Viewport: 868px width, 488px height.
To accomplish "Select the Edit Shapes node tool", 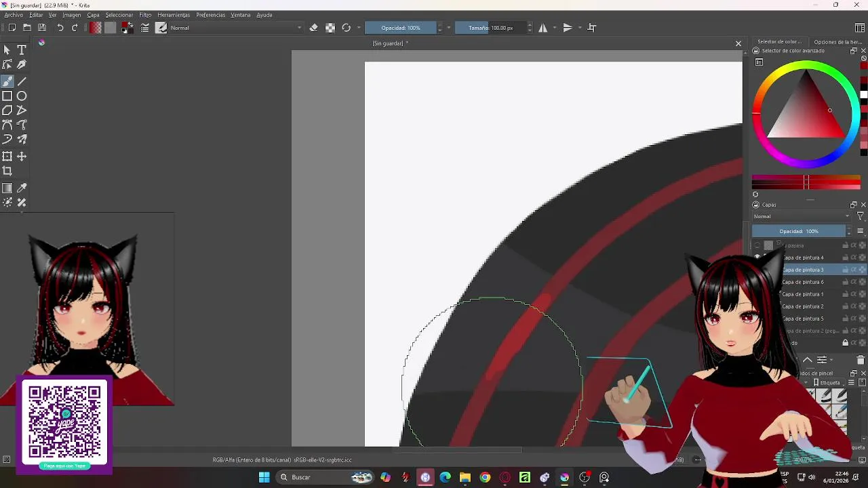I will coord(7,64).
